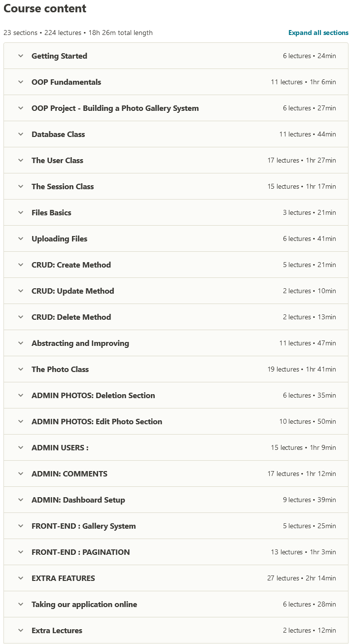Toggle The User Class chevron arrow

[21, 161]
